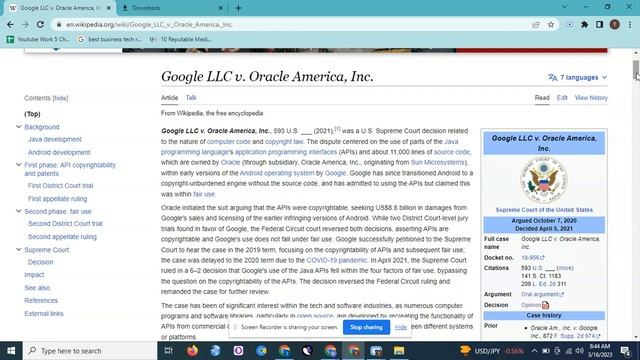Open the Chrome profile avatar
The image size is (640, 360).
[x=615, y=24]
